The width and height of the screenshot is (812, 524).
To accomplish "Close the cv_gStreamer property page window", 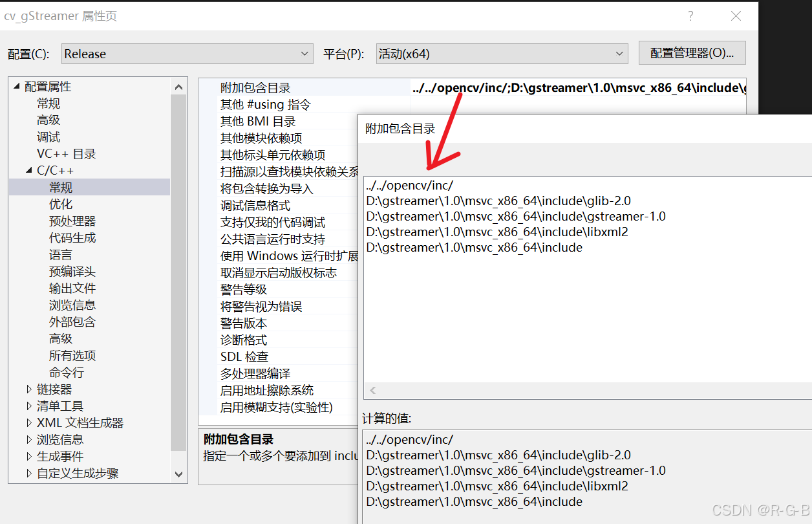I will point(736,16).
